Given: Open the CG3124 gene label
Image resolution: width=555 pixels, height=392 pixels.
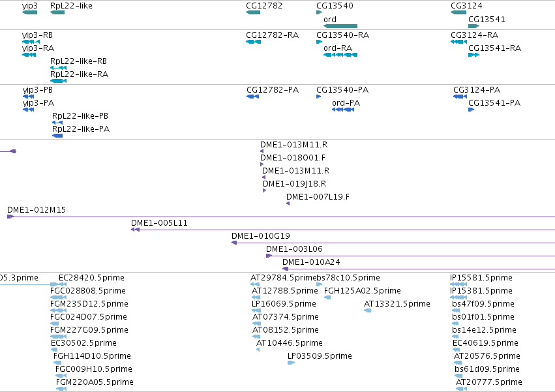Looking at the screenshot, I should point(466,6).
